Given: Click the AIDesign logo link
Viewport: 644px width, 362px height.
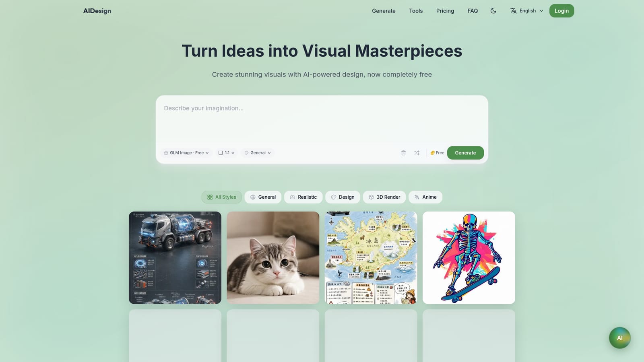Looking at the screenshot, I should [x=97, y=11].
